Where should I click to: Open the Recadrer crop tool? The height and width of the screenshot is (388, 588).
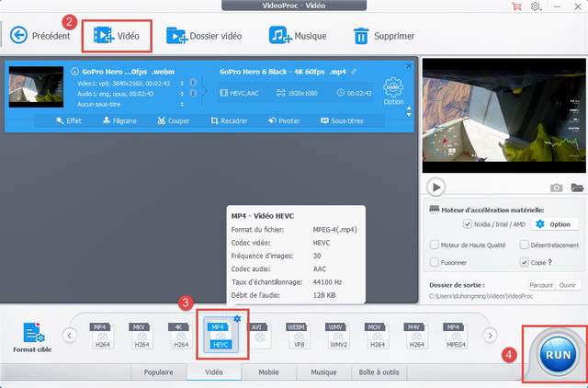pyautogui.click(x=229, y=120)
